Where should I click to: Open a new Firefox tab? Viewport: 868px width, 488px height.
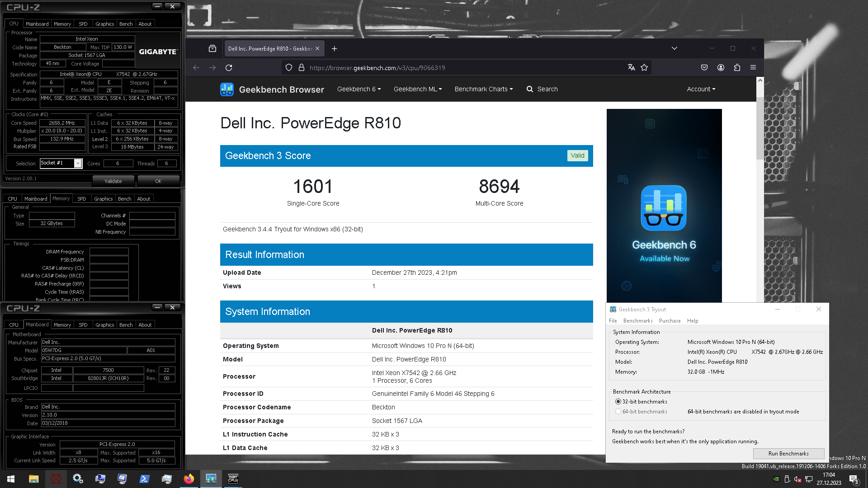click(x=335, y=49)
